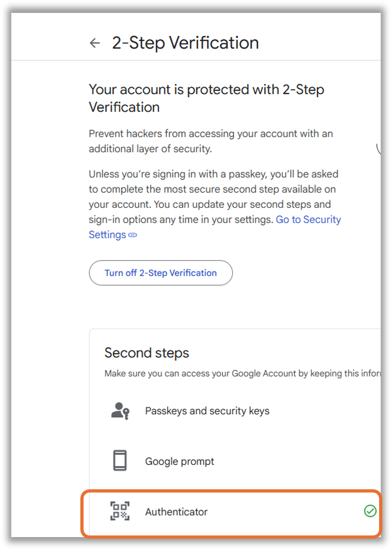The height and width of the screenshot is (550, 392).
Task: Click the Second steps section heading
Action: point(147,353)
